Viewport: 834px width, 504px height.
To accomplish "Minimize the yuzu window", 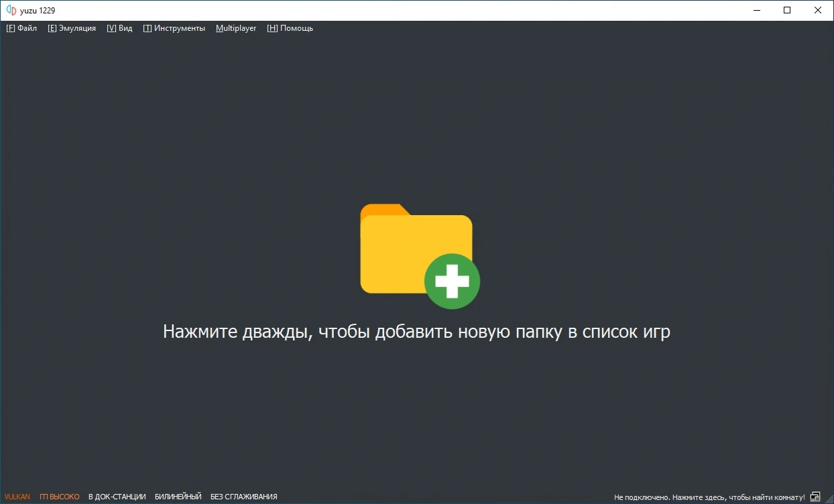I will coord(756,10).
